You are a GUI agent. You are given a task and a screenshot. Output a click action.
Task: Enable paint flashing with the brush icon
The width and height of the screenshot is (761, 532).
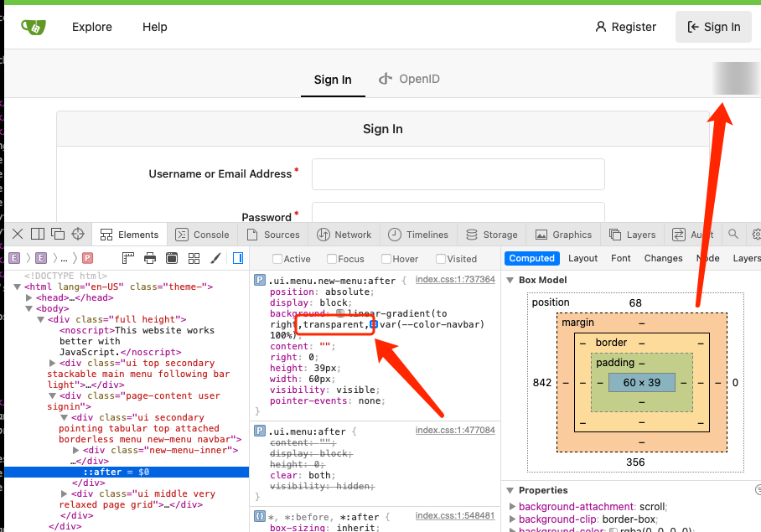(215, 258)
